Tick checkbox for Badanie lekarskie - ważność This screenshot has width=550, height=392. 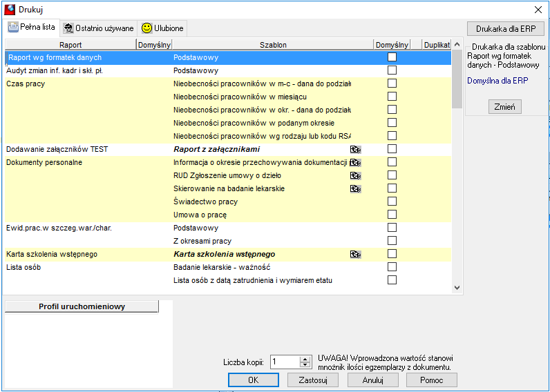[x=392, y=267]
